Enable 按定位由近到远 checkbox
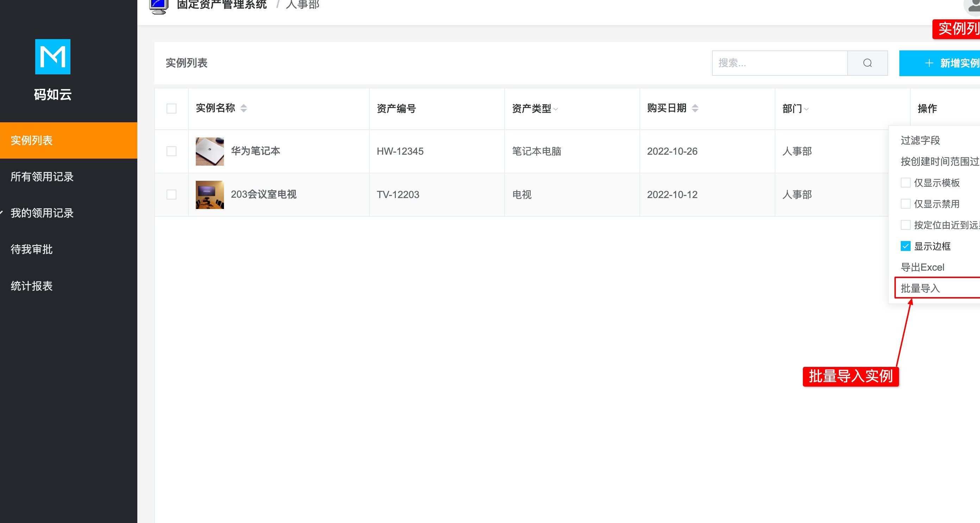The height and width of the screenshot is (523, 980). (x=905, y=225)
